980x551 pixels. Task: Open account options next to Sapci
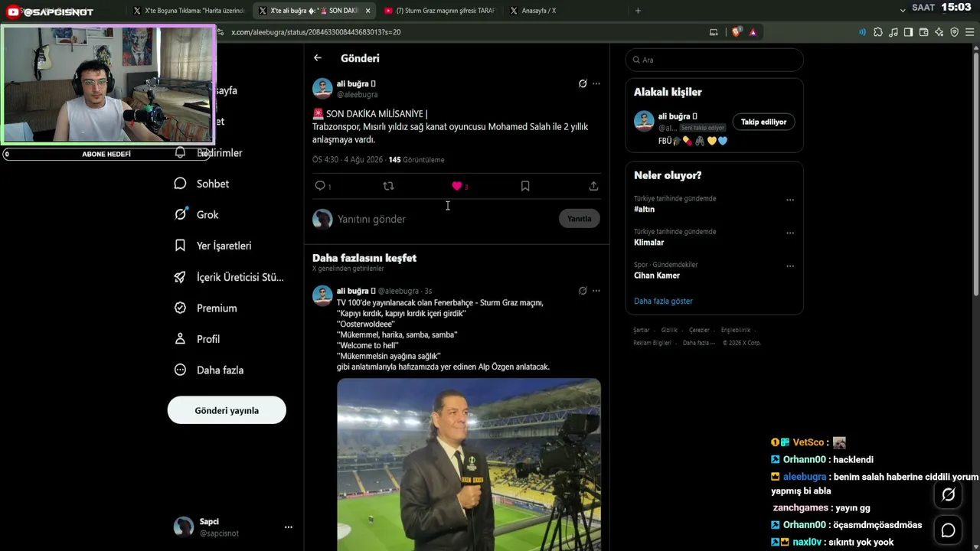[289, 527]
